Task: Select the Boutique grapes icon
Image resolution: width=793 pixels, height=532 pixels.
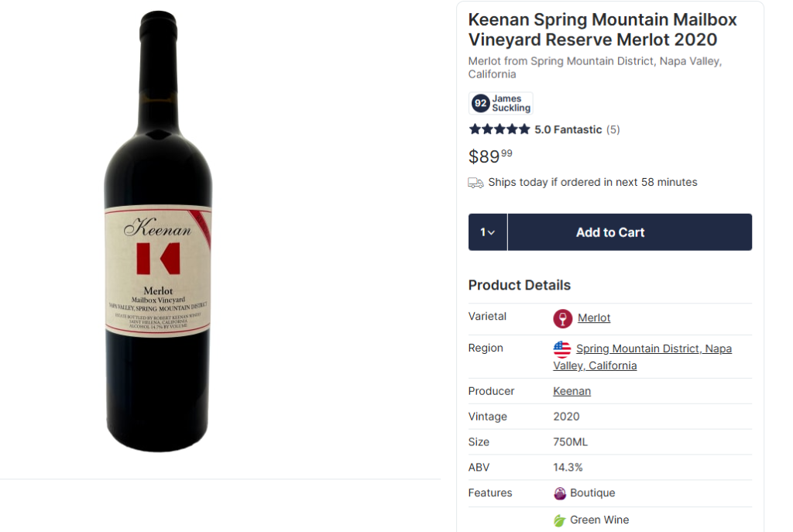Action: [x=558, y=493]
